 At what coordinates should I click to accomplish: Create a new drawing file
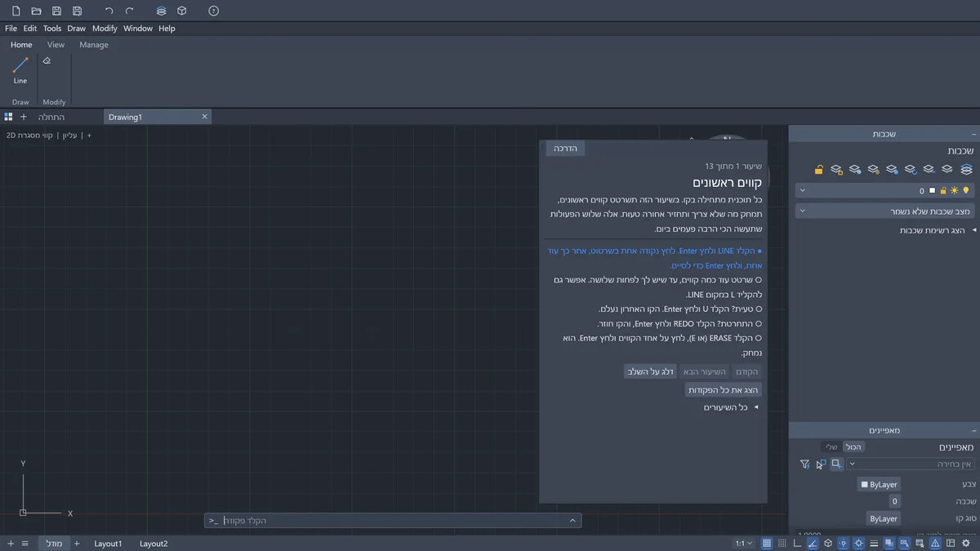(16, 11)
